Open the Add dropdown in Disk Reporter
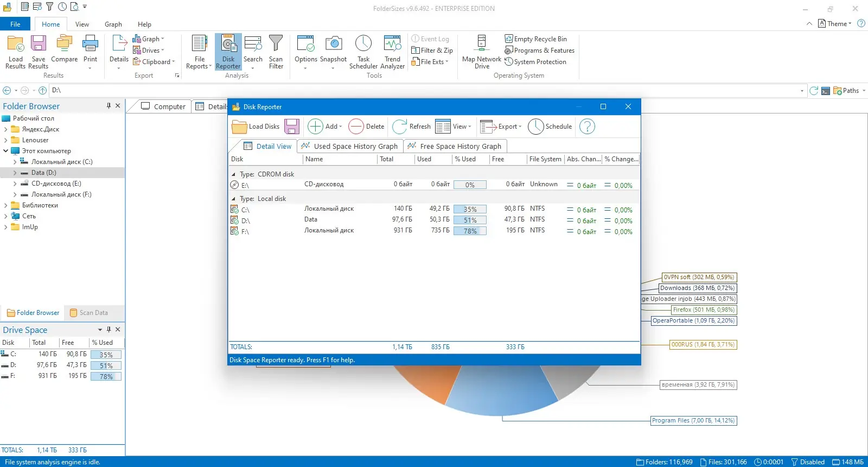The width and height of the screenshot is (868, 467). (x=325, y=127)
